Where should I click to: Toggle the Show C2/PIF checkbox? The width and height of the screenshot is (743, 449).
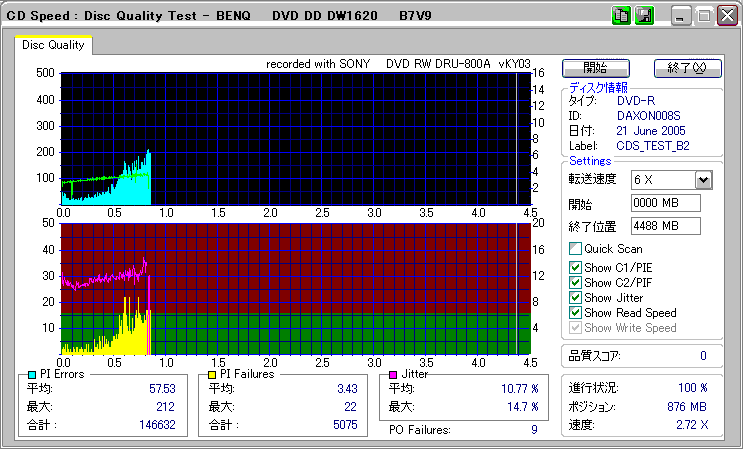575,283
